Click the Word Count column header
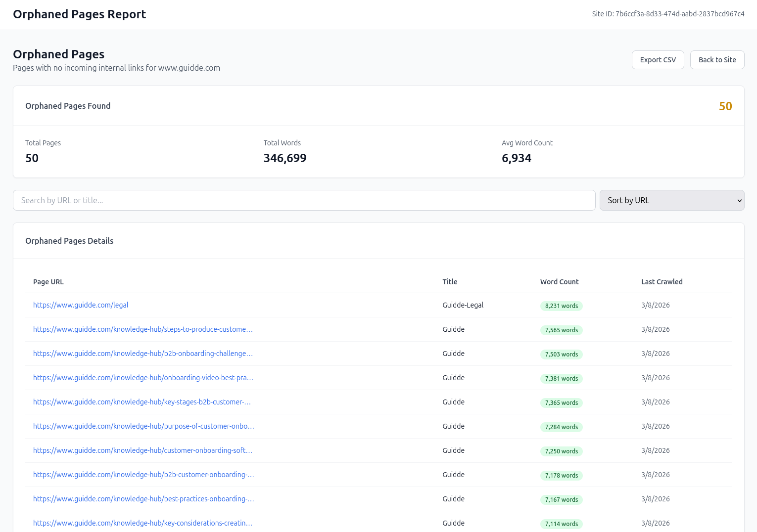The width and height of the screenshot is (757, 532). coord(559,282)
